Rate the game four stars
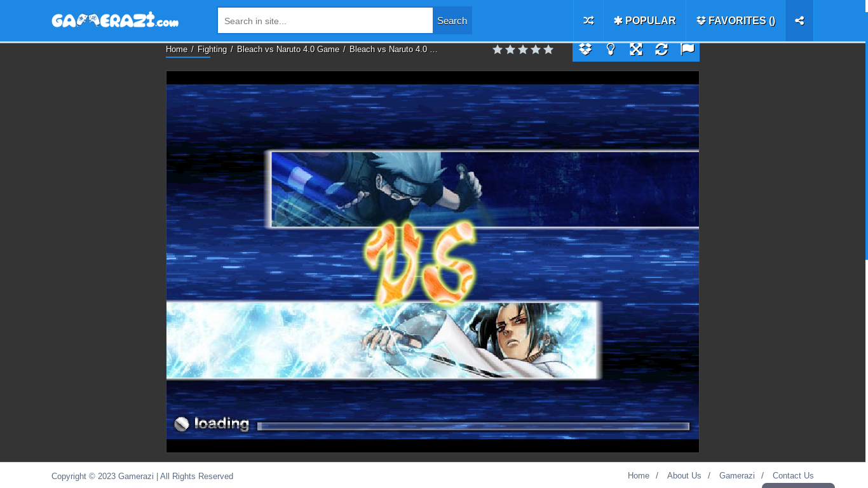This screenshot has height=488, width=868. click(x=536, y=50)
